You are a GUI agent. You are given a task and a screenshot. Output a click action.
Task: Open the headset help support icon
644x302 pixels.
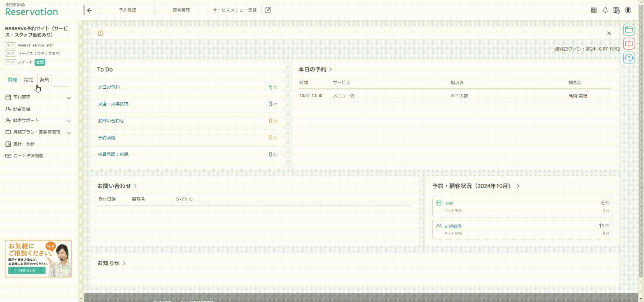629,58
